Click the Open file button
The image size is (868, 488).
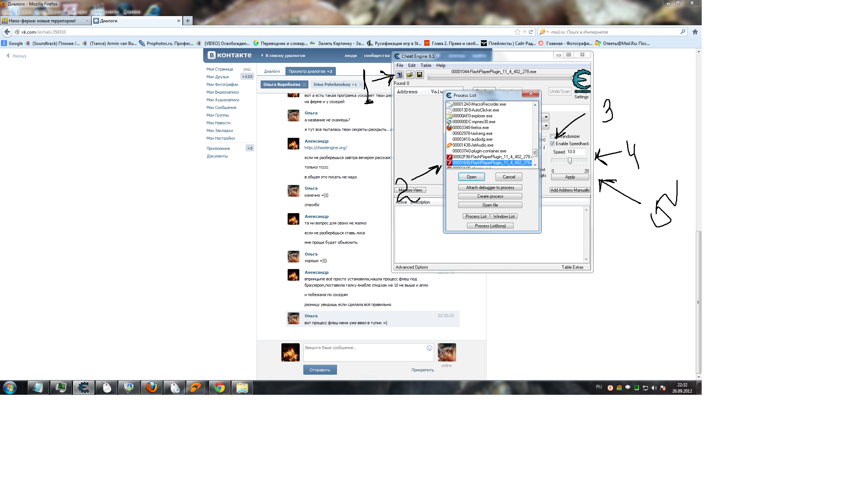click(490, 205)
